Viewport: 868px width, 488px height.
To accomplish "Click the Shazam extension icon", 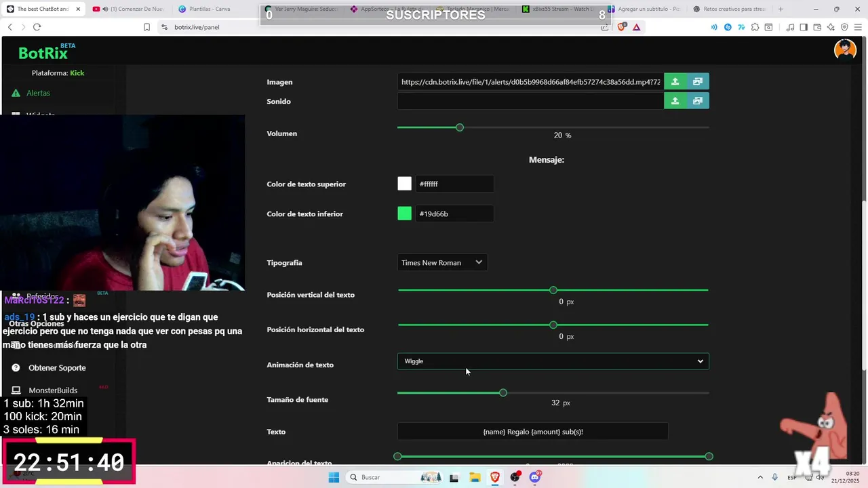I will click(728, 27).
